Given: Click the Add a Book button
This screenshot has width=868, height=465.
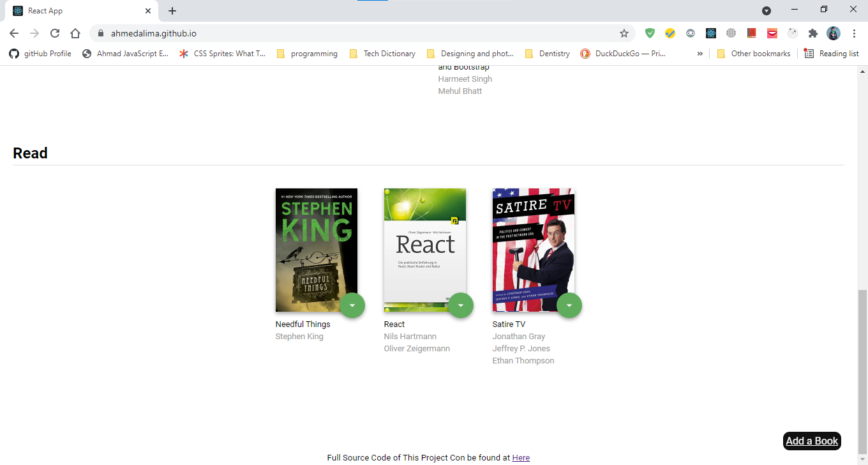Looking at the screenshot, I should [x=812, y=441].
